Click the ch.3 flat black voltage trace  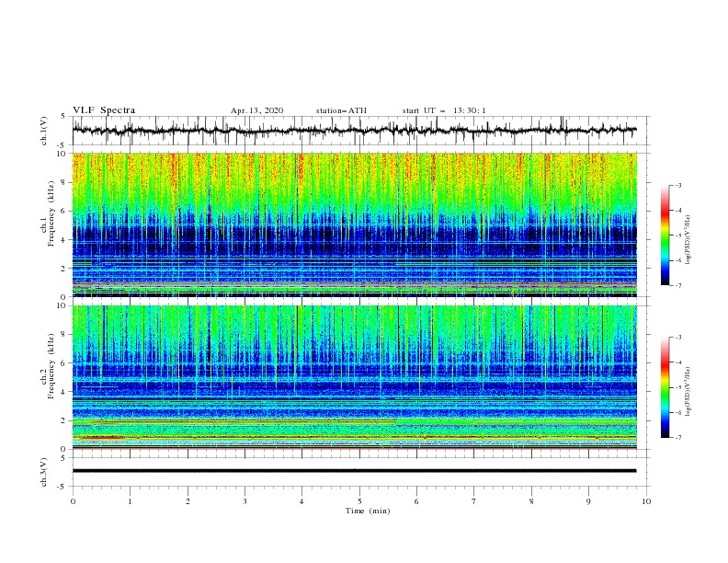click(354, 471)
